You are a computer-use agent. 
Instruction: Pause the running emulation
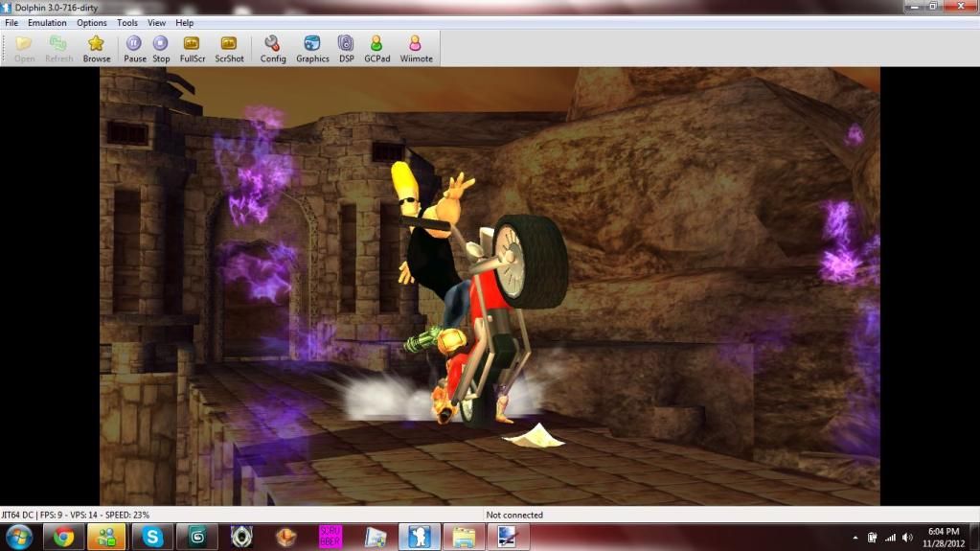pyautogui.click(x=134, y=49)
